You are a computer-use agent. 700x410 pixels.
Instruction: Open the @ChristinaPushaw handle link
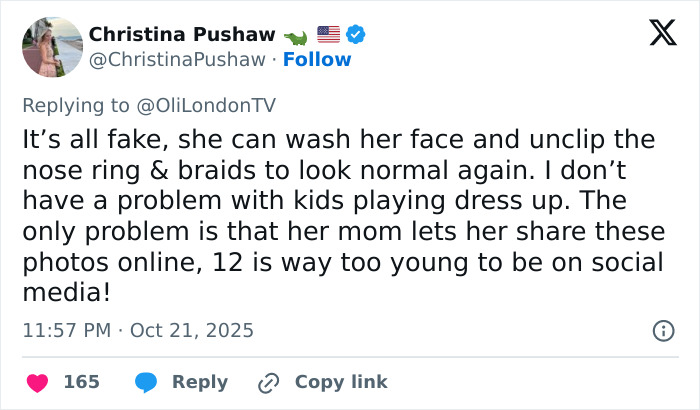tap(178, 59)
